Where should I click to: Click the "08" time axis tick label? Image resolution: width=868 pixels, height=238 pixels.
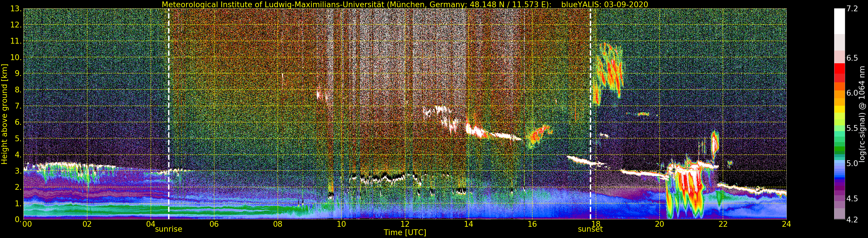(278, 224)
